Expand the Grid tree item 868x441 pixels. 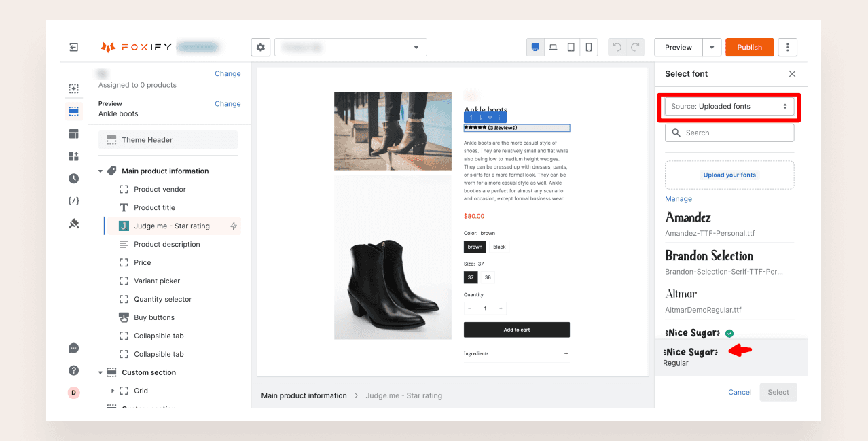tap(113, 391)
